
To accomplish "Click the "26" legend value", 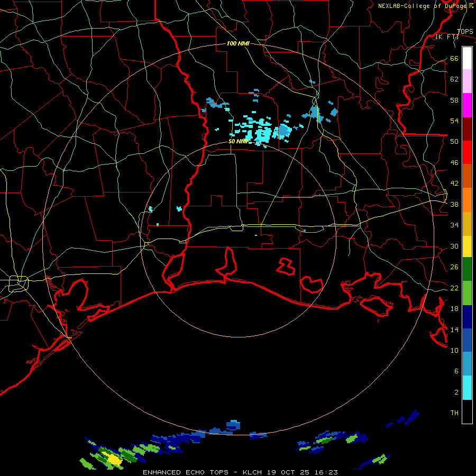I will click(454, 267).
